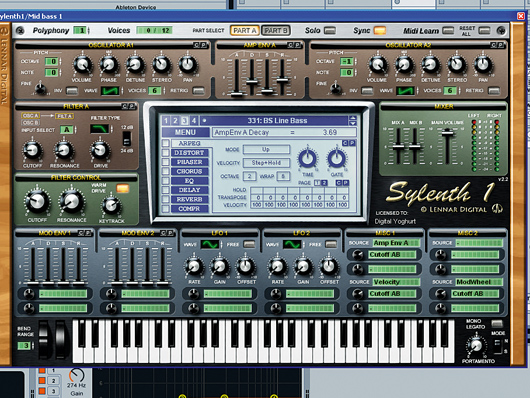Select the Delay effect tab

coord(190,190)
